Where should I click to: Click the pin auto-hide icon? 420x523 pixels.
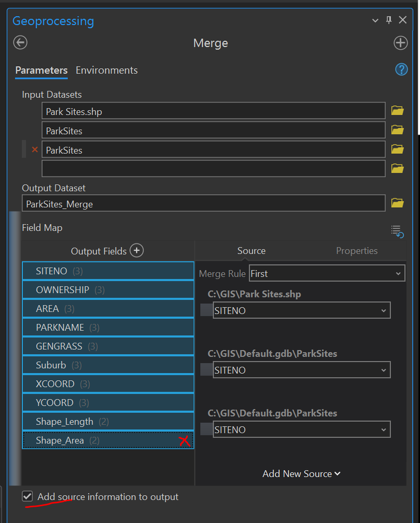[x=389, y=20]
